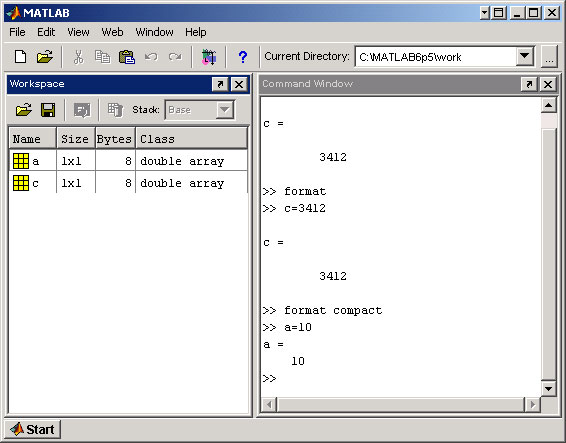Sort by the Class column header
Screen dimensions: 566x443
click(192, 139)
